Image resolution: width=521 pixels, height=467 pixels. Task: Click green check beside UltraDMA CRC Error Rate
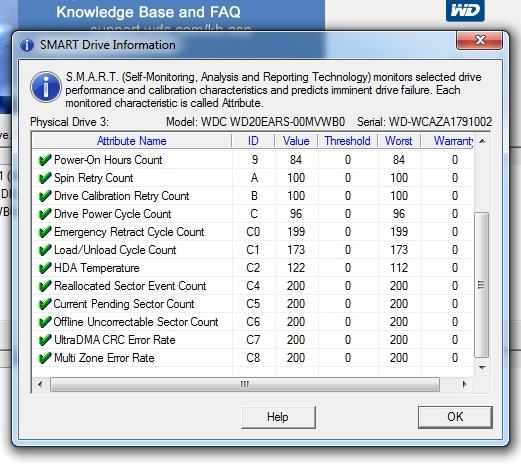pyautogui.click(x=45, y=340)
